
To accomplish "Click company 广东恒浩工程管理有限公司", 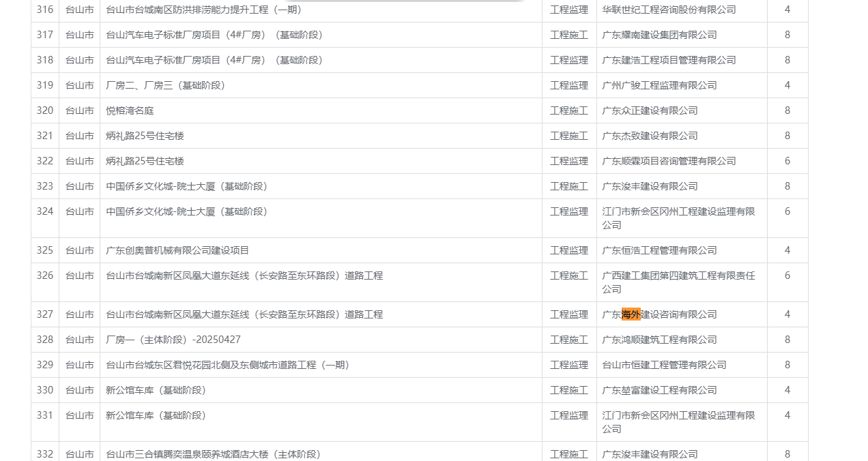I will tap(659, 250).
